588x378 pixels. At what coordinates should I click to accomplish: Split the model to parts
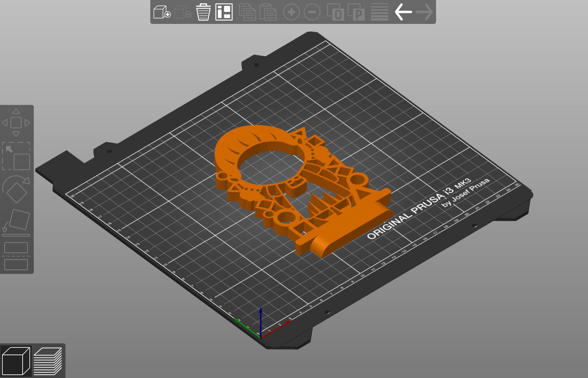(x=356, y=12)
